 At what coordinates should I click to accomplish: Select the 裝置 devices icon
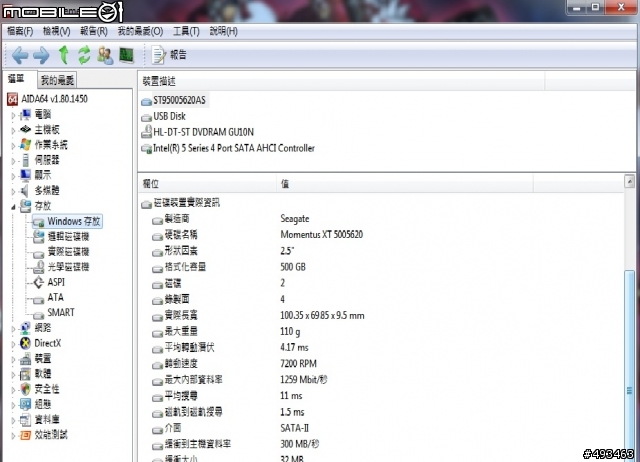tap(25, 358)
